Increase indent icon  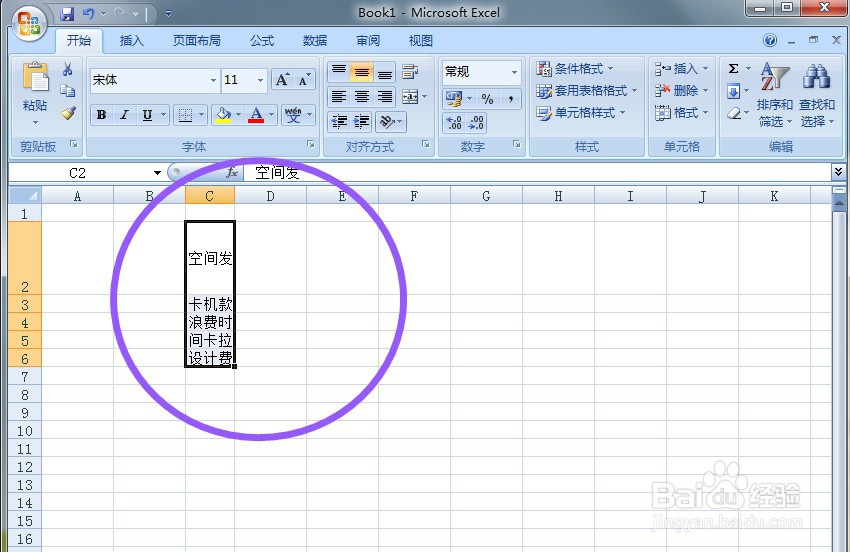point(362,122)
